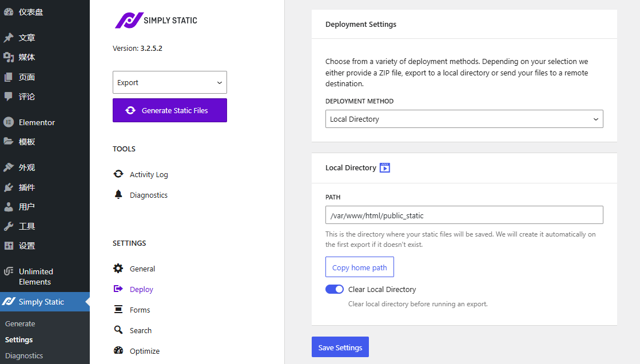Toggle the Clear Local Directory switch
Screen dimensions: 640x364
pos(335,289)
